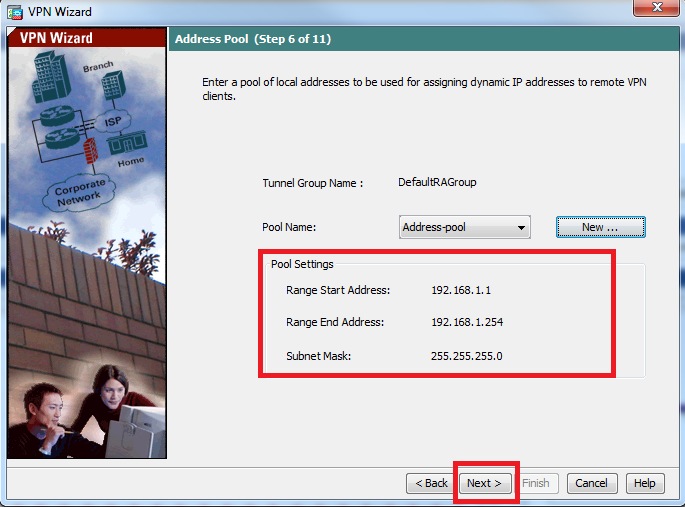Click the VPN Wizard title bar icon

pyautogui.click(x=14, y=12)
